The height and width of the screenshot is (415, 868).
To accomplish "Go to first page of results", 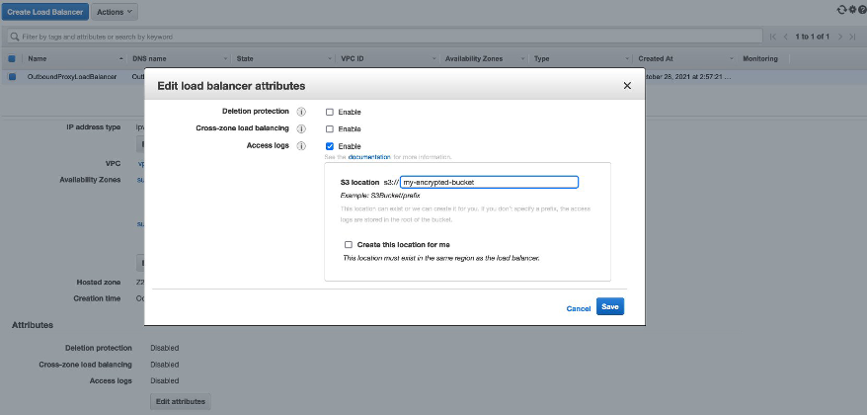I will click(x=773, y=37).
